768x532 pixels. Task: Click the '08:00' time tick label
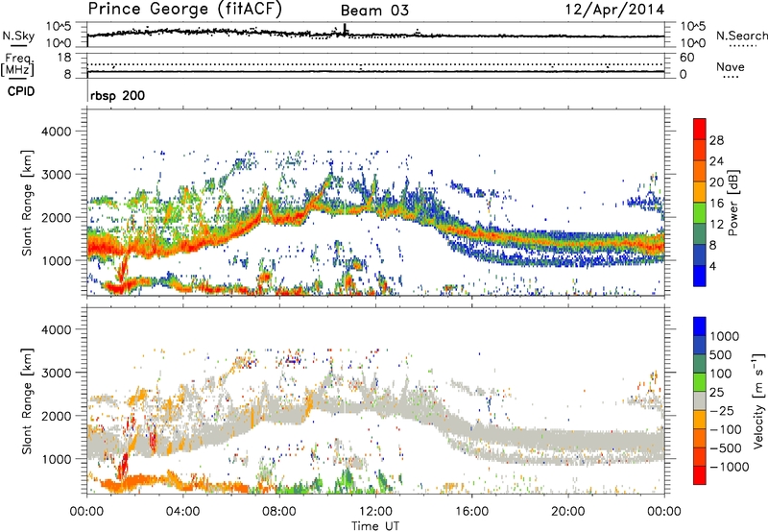pyautogui.click(x=278, y=512)
